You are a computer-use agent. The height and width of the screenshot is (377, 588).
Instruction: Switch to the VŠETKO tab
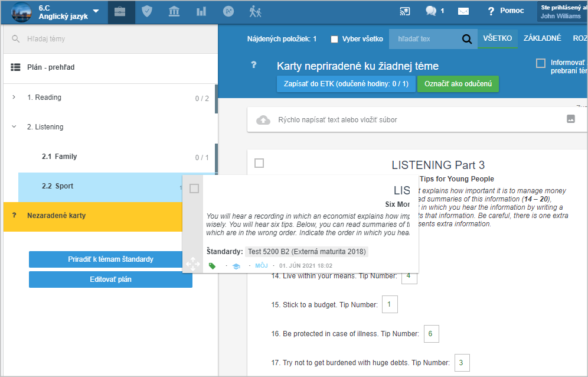[x=497, y=38]
